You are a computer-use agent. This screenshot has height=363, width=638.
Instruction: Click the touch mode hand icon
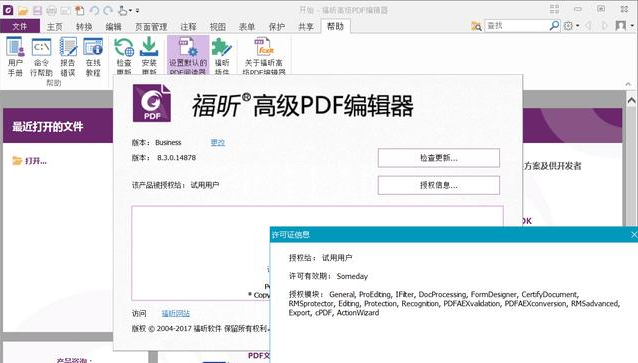122,10
